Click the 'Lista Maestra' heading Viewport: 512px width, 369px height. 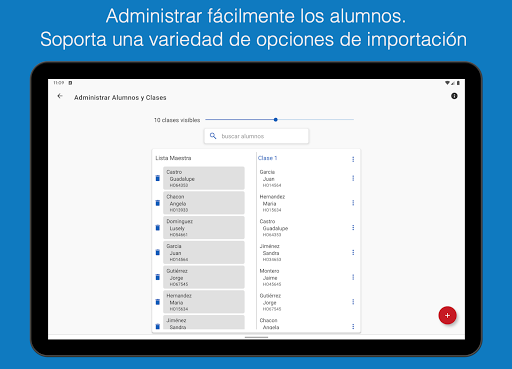click(x=173, y=158)
